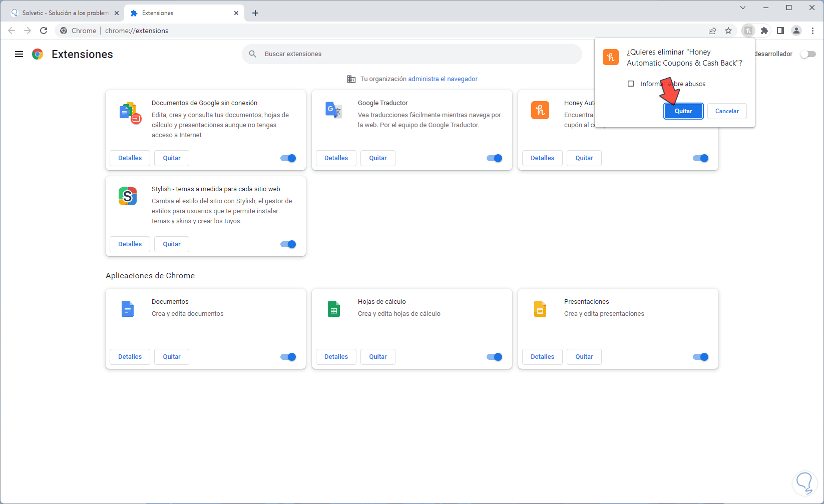This screenshot has height=504, width=824.
Task: Toggle developer mode switch
Action: [x=808, y=54]
